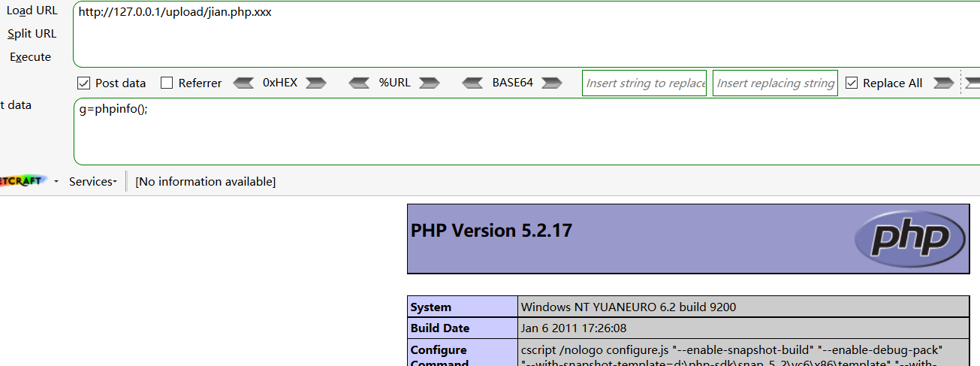Open the Netcraft dropdown arrow
The height and width of the screenshot is (366, 980).
[x=56, y=182]
